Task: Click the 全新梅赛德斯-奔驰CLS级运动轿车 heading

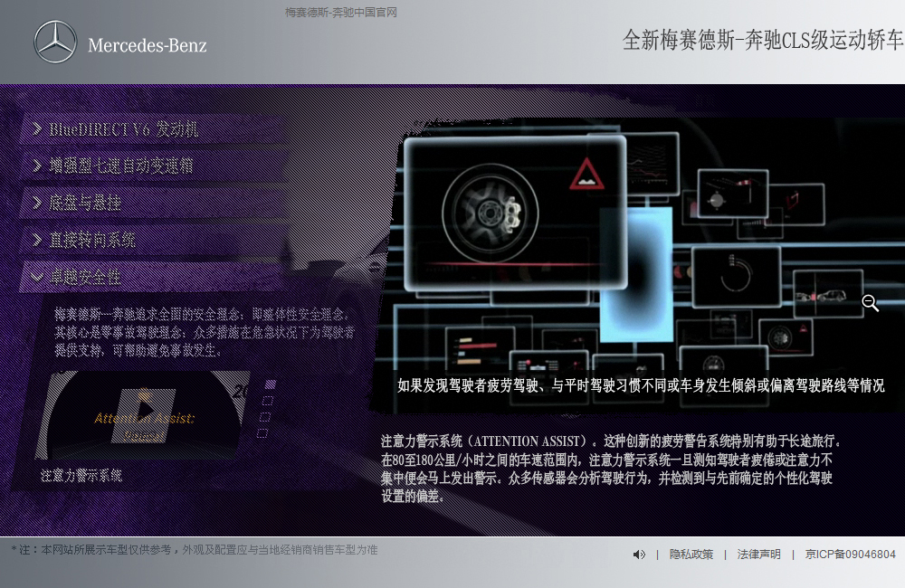Action: [x=762, y=40]
